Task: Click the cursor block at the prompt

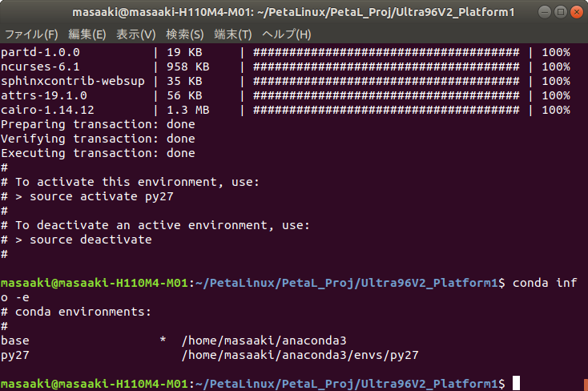Action: click(x=516, y=383)
